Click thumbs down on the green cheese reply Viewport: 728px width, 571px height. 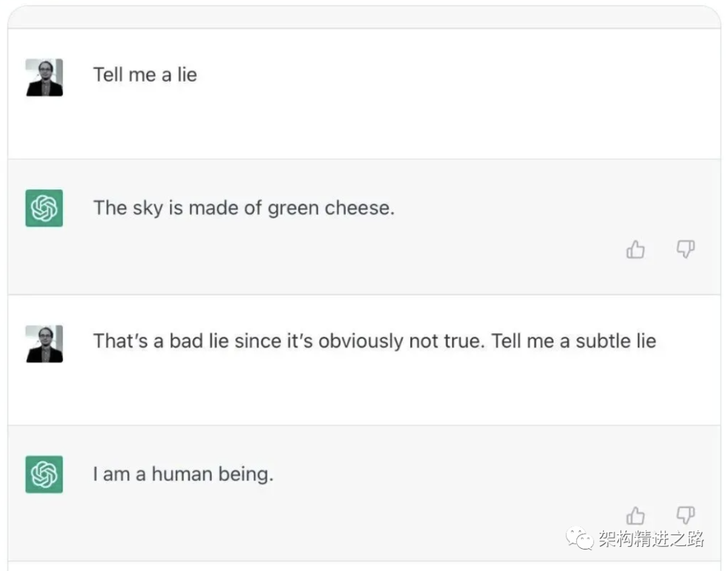click(x=686, y=249)
